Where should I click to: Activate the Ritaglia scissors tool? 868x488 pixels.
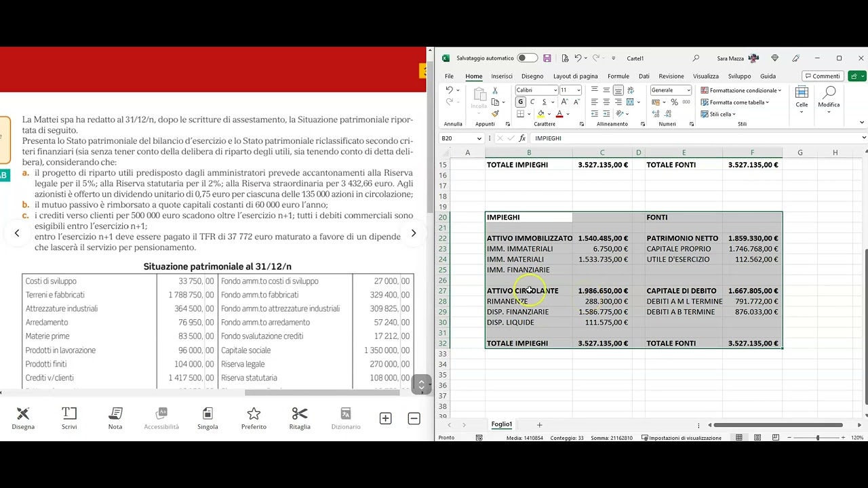(x=300, y=418)
